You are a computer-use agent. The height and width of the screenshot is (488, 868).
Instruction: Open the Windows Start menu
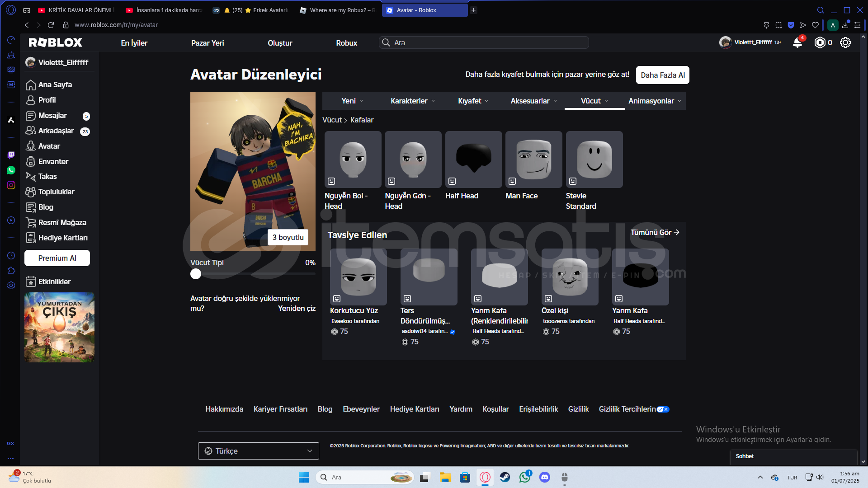[x=304, y=477]
